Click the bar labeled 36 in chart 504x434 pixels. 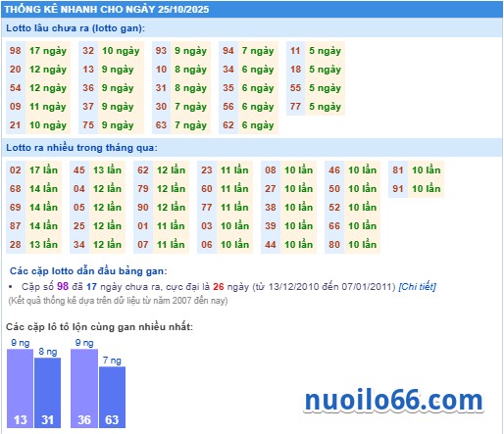coord(84,388)
